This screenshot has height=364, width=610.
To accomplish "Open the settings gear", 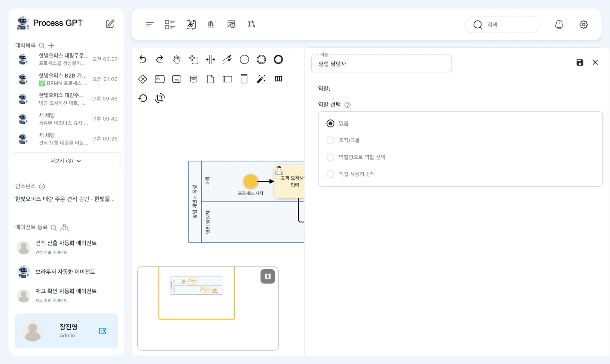I will coord(584,25).
